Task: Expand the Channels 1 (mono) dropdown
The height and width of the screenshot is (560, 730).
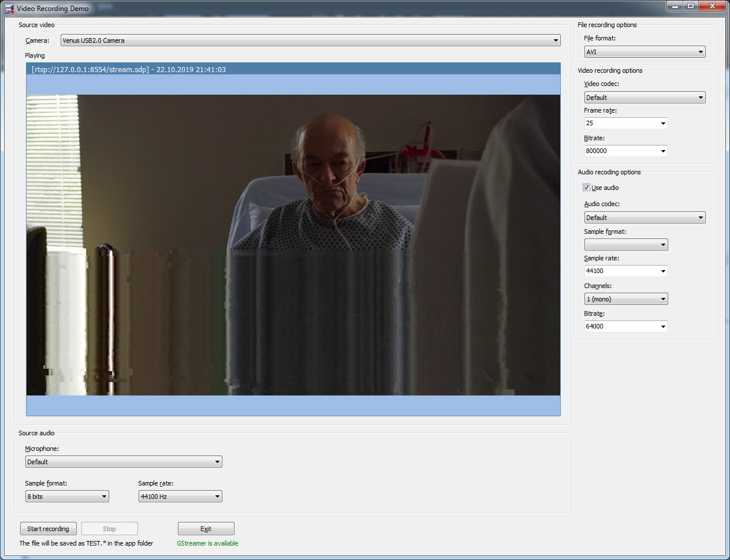Action: tap(663, 299)
